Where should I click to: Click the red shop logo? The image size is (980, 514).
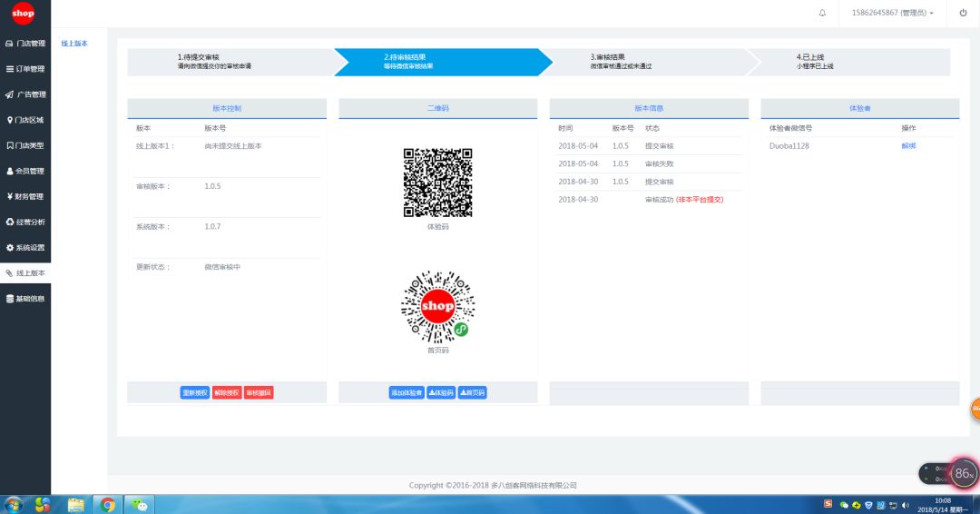[23, 13]
